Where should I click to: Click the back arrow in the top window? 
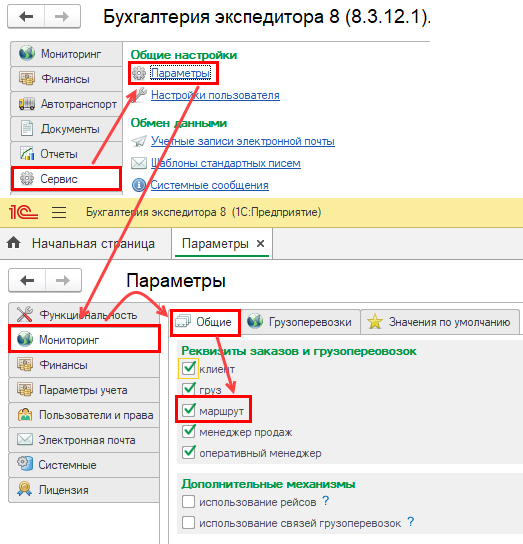[26, 16]
